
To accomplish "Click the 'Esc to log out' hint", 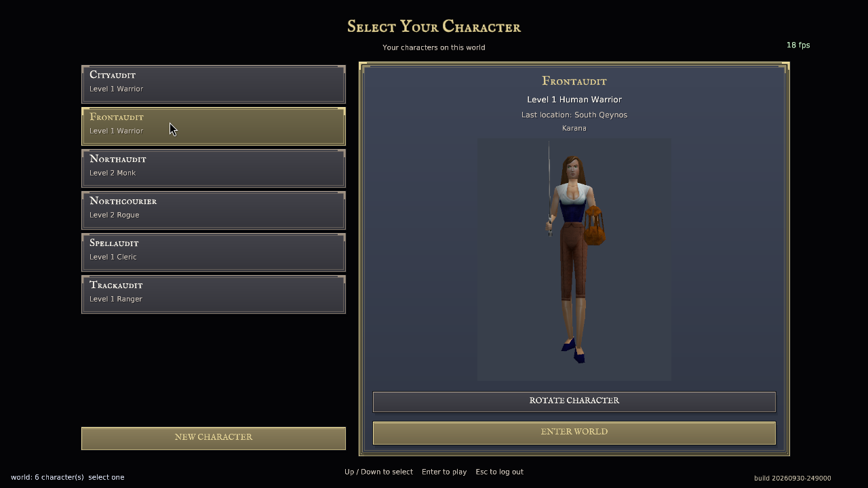I will 500,472.
